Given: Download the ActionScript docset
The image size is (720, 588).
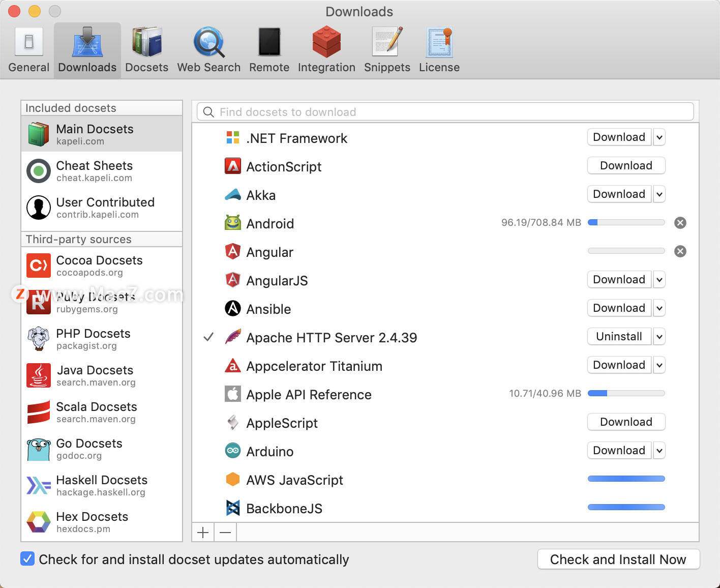Looking at the screenshot, I should point(626,166).
